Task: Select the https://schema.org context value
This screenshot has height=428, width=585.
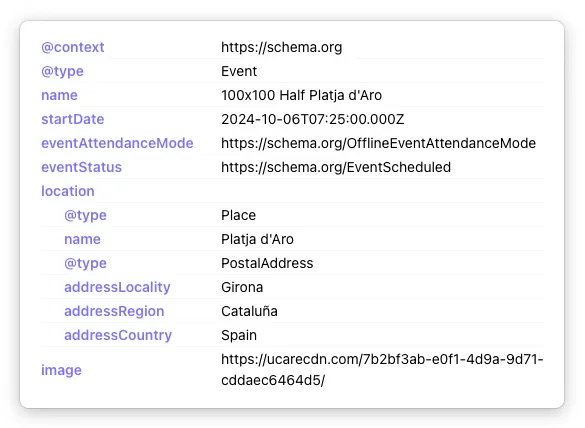Action: click(281, 47)
